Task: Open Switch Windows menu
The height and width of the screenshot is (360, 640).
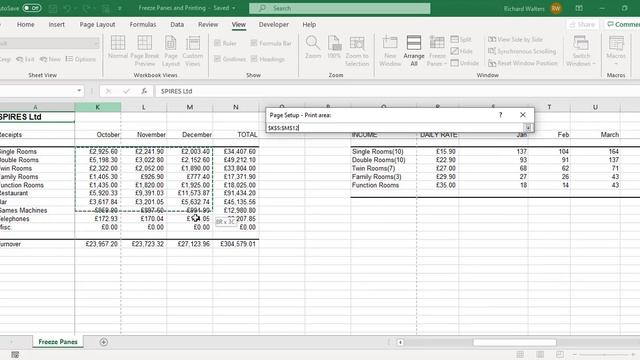Action: [581, 51]
